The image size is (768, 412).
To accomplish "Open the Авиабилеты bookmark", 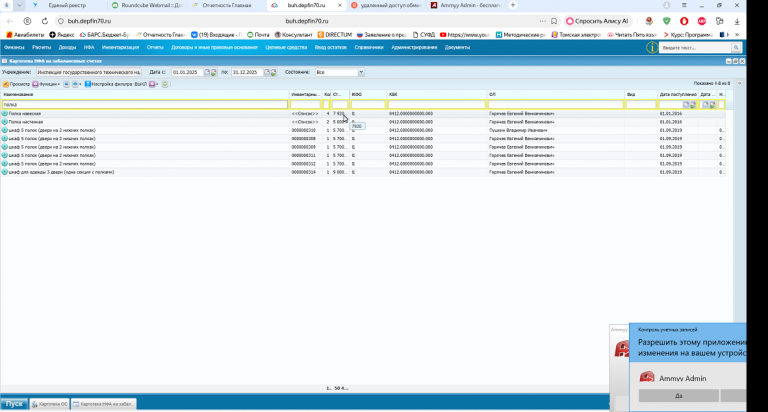I will click(x=25, y=35).
